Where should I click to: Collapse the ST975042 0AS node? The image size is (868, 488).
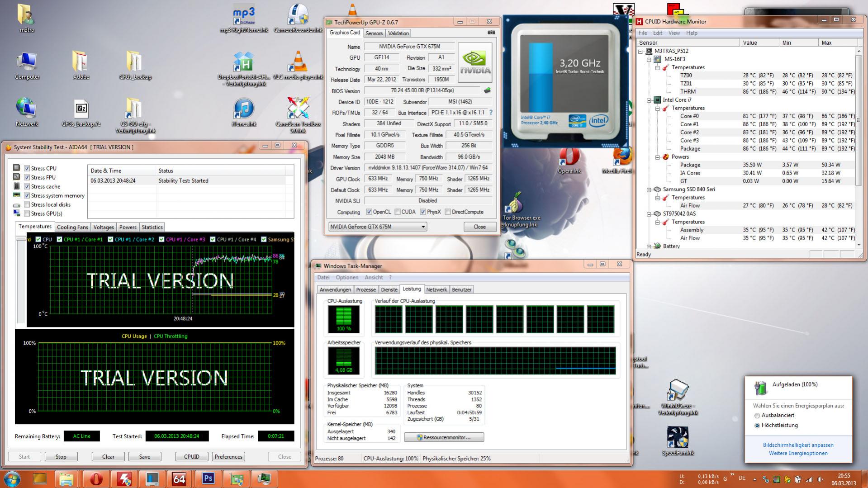(649, 214)
